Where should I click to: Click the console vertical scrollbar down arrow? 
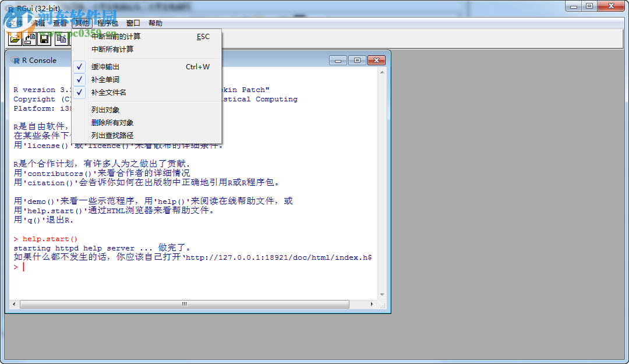[x=382, y=295]
